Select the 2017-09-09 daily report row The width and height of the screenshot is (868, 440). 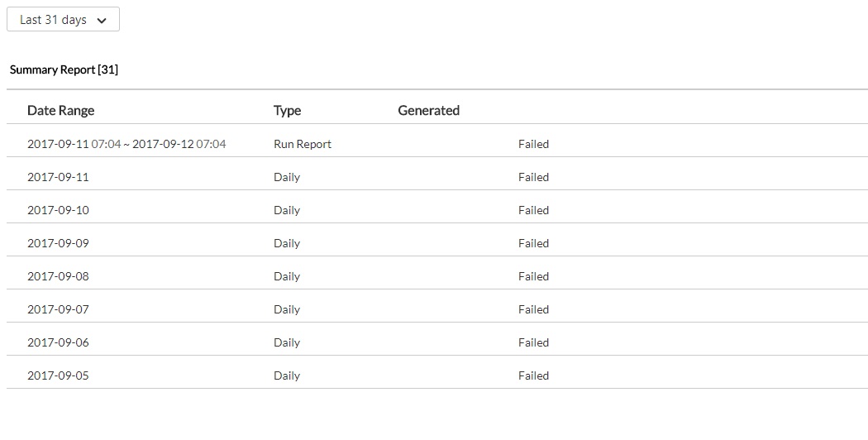pos(58,243)
